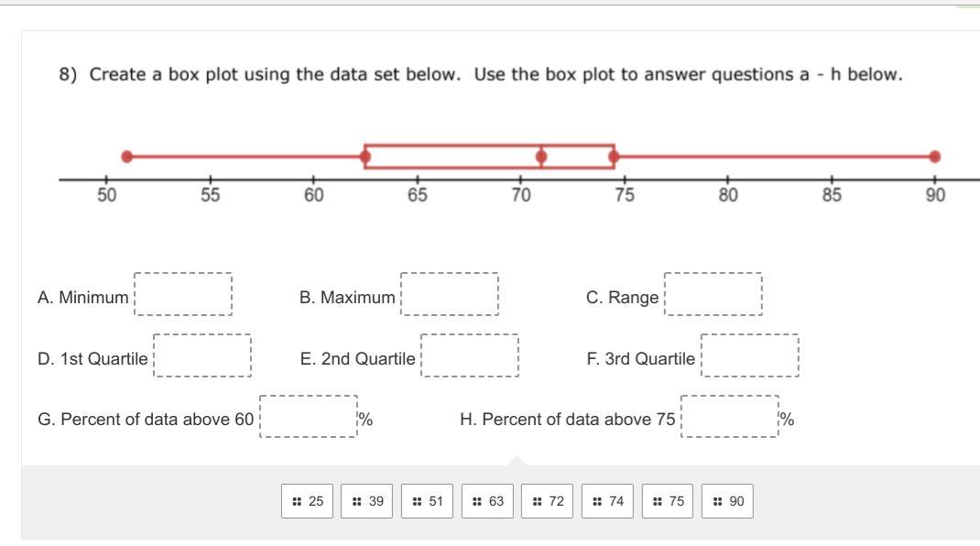Select the 74 answer tile
The image size is (980, 546).
pyautogui.click(x=608, y=501)
